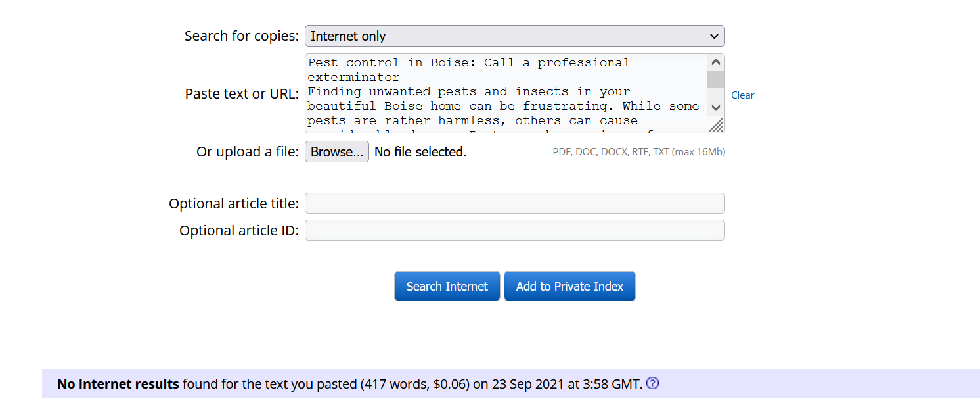Screen dimensions: 980x409
Task: Click inside the pasted text area
Action: (x=506, y=92)
